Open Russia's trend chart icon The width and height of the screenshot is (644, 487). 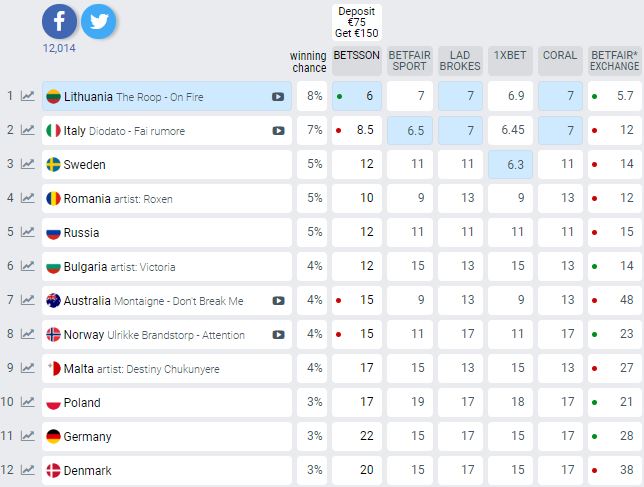click(27, 233)
